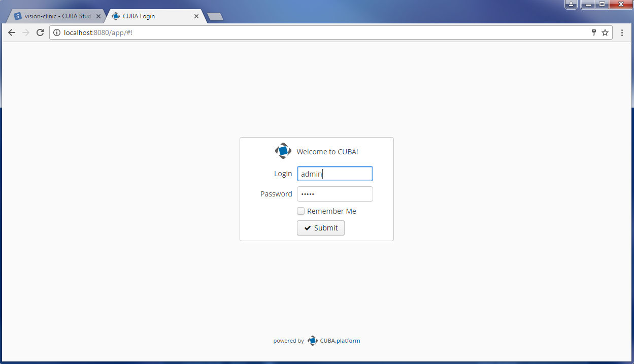
Task: Click the 'Login' field label
Action: pos(283,174)
